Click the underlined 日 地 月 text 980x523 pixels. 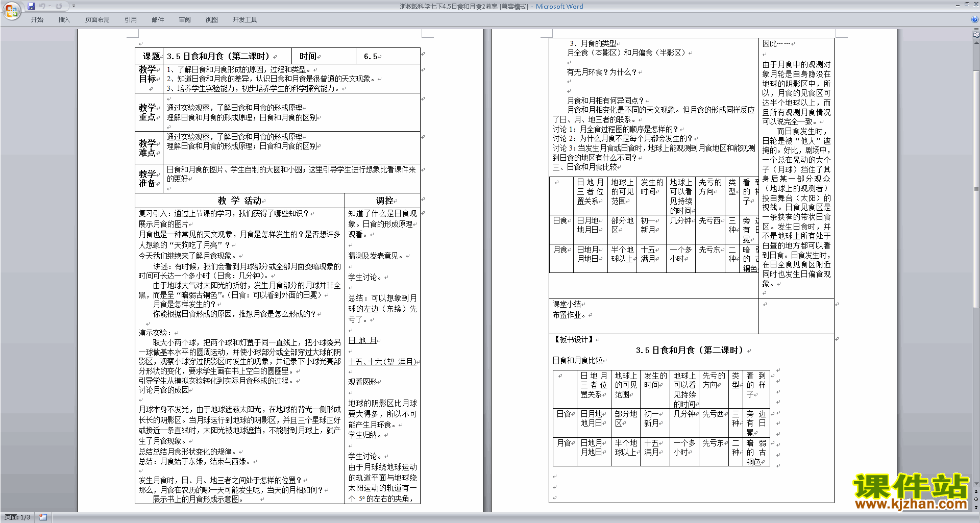(x=362, y=340)
